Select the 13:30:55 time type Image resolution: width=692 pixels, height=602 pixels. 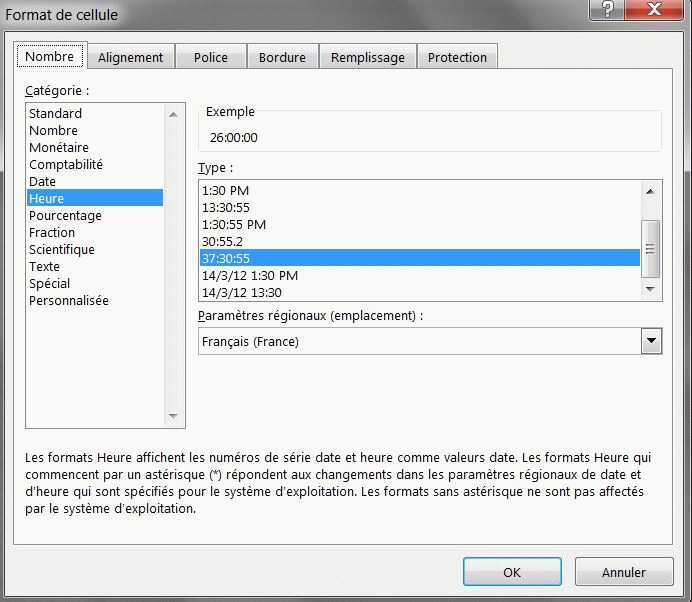[420, 207]
